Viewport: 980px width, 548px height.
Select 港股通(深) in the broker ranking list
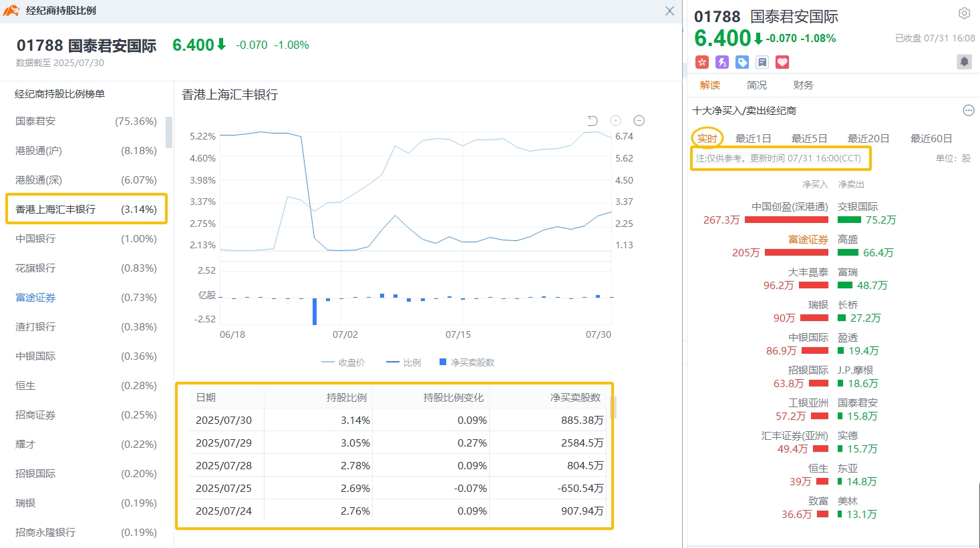coord(86,180)
